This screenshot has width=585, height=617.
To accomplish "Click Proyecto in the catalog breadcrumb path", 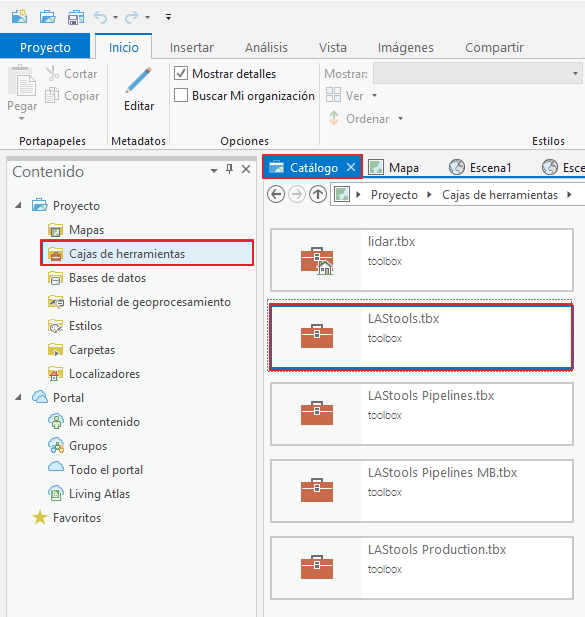I will (394, 195).
